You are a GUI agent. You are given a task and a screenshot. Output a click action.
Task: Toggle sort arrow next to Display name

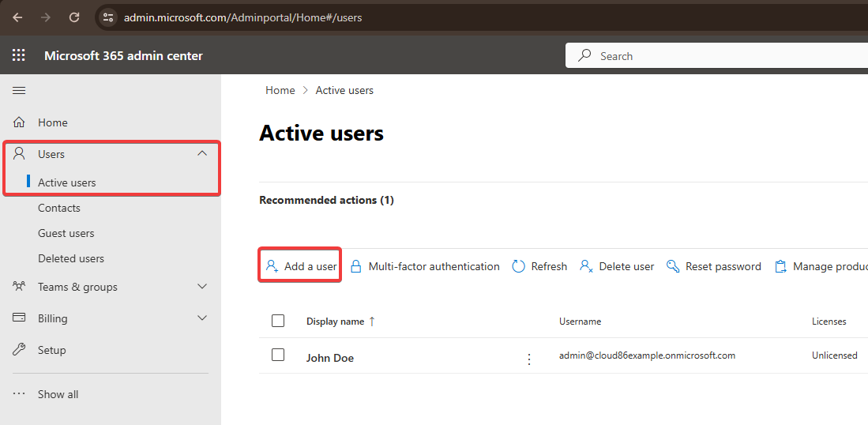click(x=372, y=321)
